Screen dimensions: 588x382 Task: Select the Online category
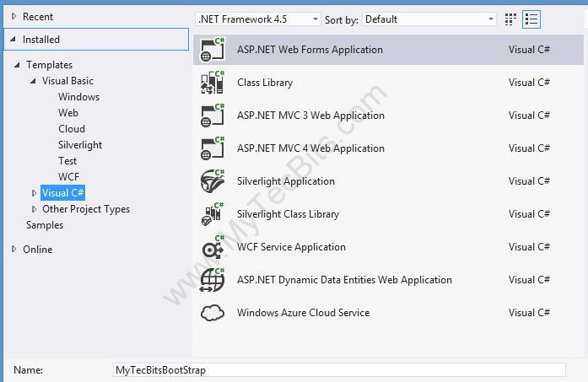click(x=37, y=250)
